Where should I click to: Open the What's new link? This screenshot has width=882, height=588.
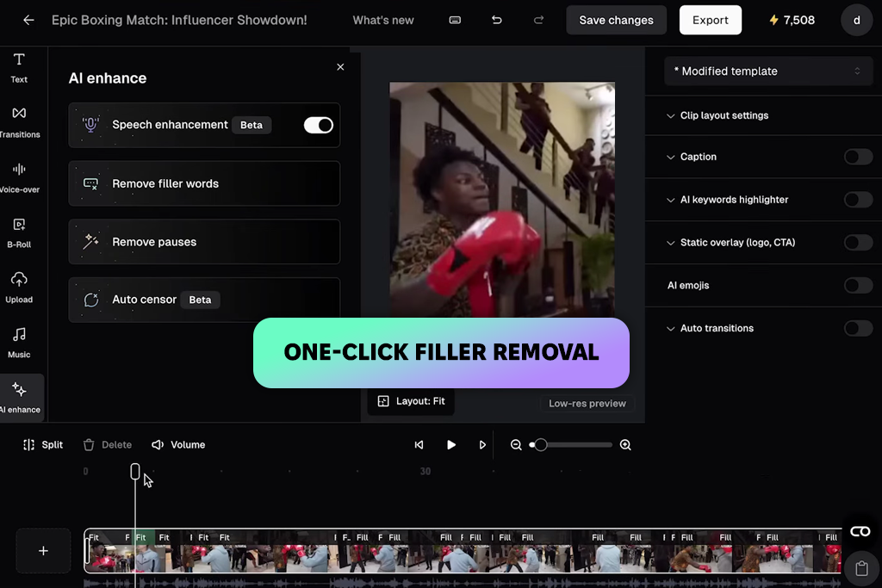(x=383, y=21)
